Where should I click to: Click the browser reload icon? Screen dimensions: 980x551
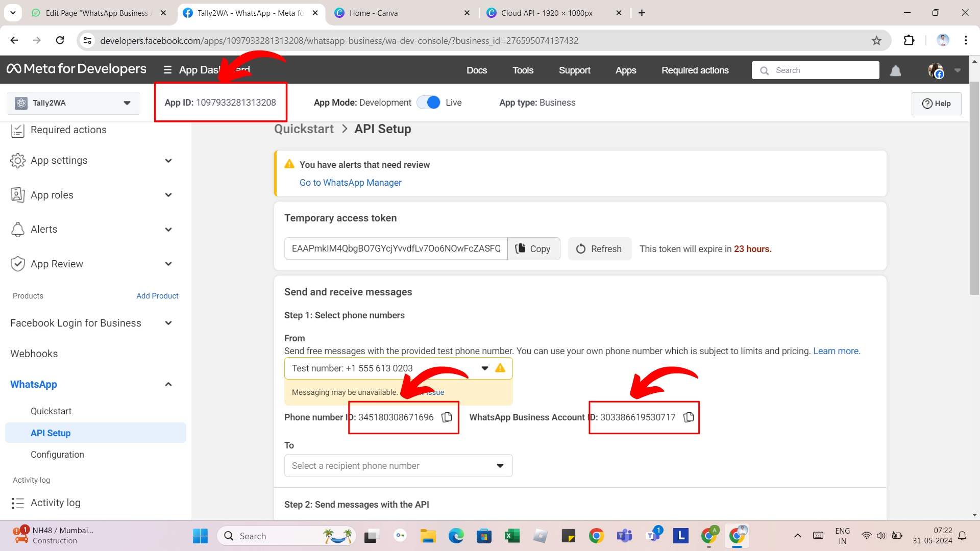click(60, 40)
